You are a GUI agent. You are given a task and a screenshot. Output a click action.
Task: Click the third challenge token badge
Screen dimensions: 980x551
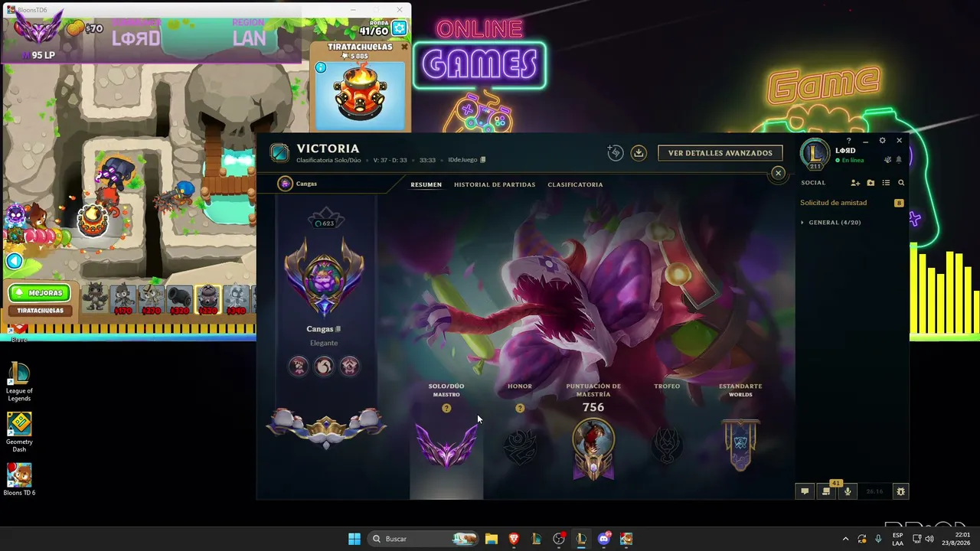[x=349, y=367]
